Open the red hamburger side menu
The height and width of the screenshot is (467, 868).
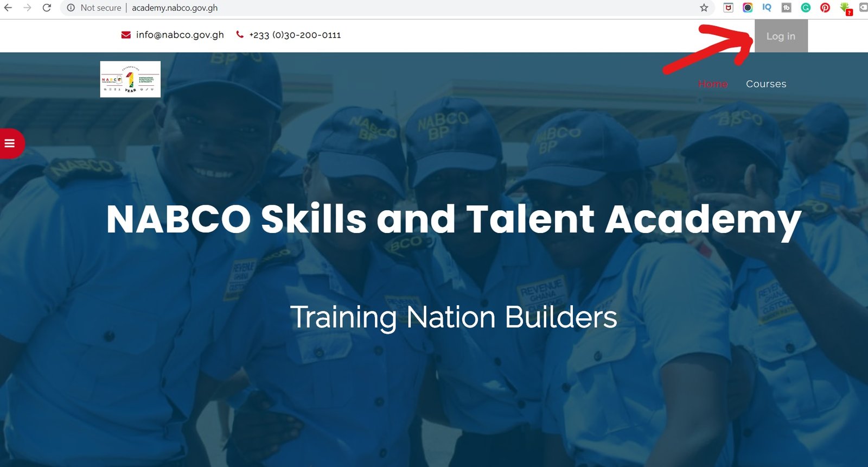point(10,143)
